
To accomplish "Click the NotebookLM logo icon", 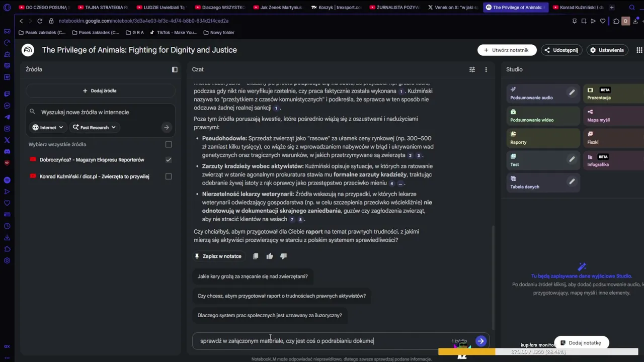I will (x=28, y=50).
